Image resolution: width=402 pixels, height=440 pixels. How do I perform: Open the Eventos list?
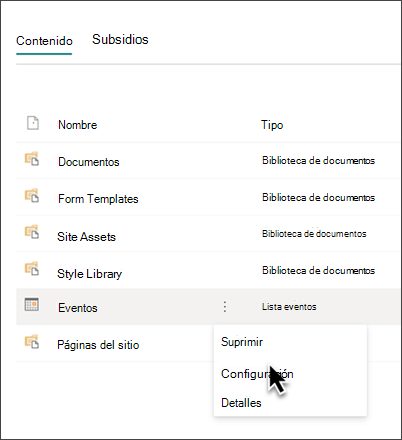tap(78, 308)
